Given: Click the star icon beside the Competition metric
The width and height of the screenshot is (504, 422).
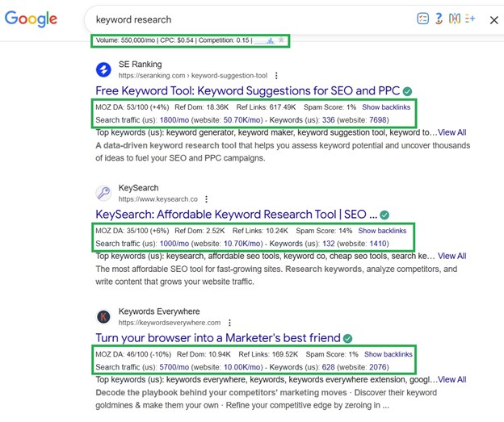Looking at the screenshot, I should click(281, 40).
